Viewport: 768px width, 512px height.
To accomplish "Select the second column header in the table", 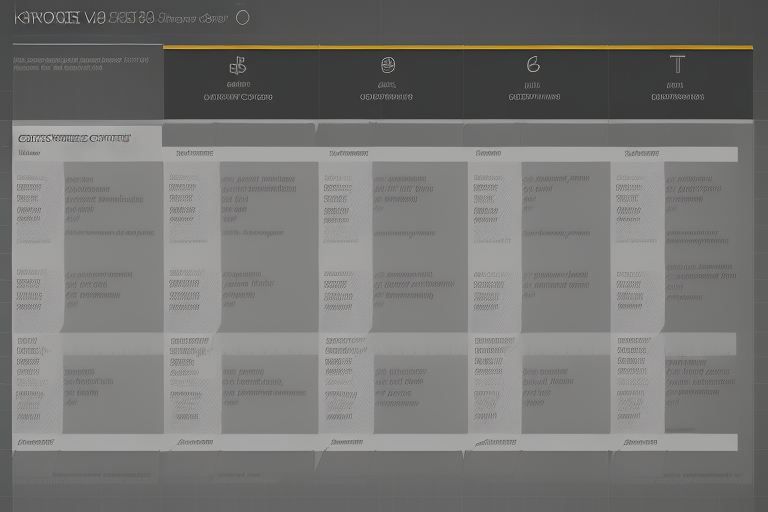I will point(194,154).
